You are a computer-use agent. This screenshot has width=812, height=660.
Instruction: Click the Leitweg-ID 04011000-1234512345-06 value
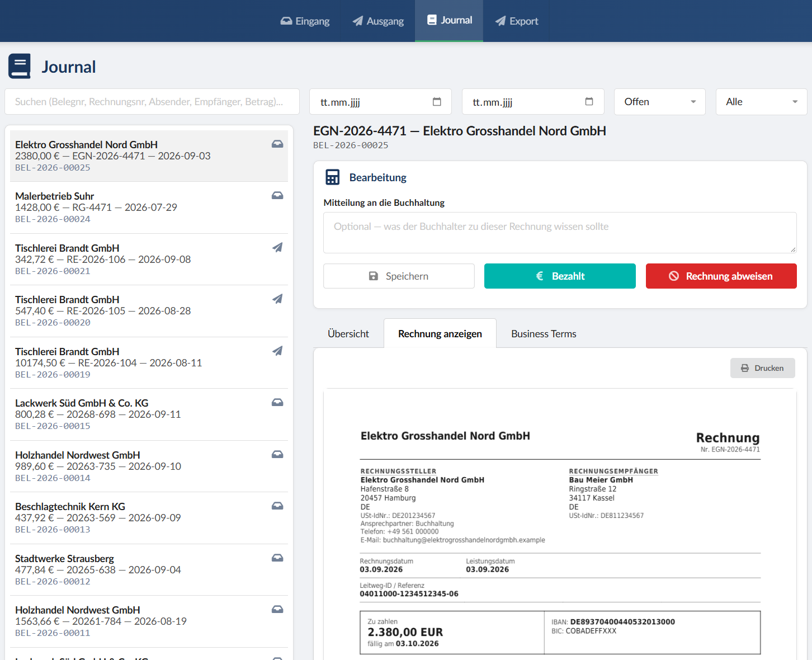(x=409, y=594)
